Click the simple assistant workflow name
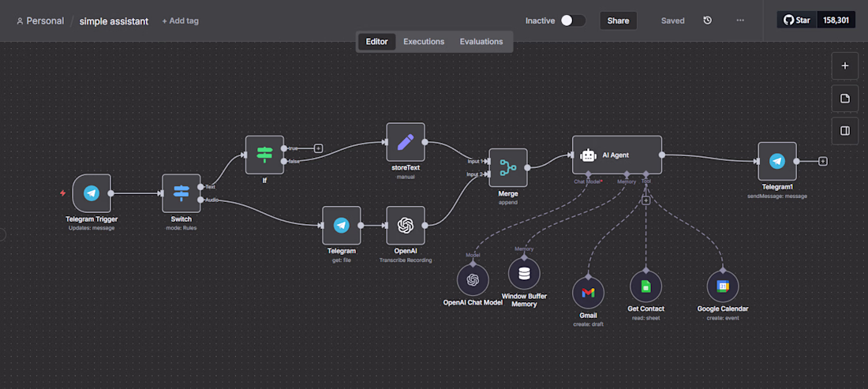868x389 pixels. coord(114,21)
